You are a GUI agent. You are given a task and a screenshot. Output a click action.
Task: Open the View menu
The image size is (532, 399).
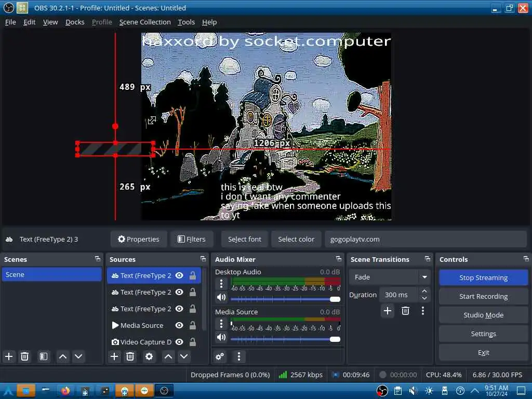point(50,22)
